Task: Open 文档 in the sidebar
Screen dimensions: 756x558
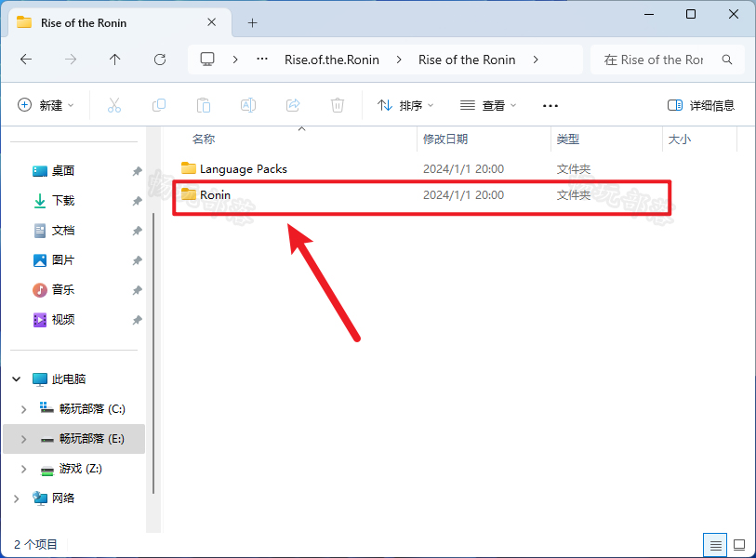Action: pyautogui.click(x=63, y=231)
